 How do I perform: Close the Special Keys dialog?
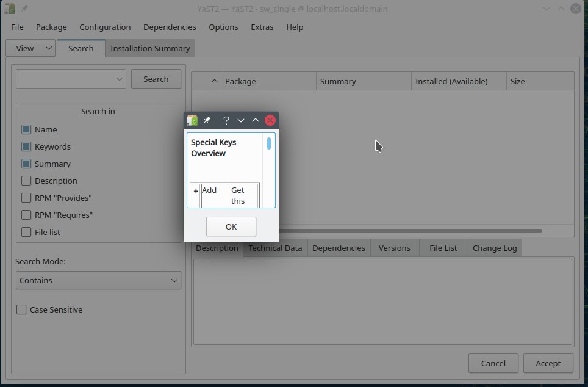click(x=270, y=120)
